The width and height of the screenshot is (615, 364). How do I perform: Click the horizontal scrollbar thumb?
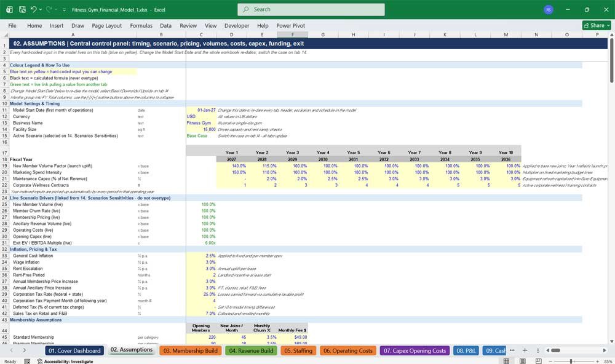point(556,350)
